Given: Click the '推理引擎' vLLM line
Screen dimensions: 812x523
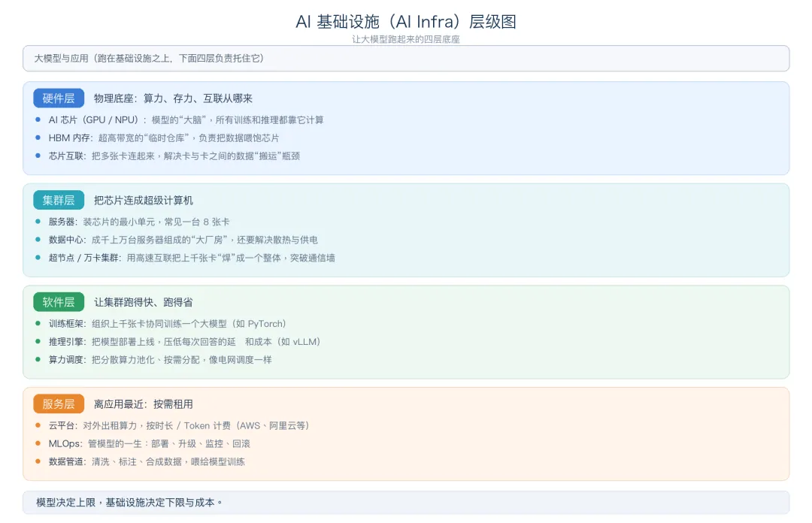Looking at the screenshot, I should (x=184, y=343).
